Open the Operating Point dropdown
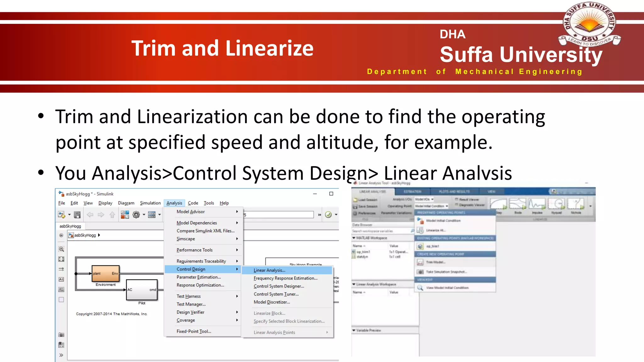This screenshot has height=362, width=644. point(431,206)
